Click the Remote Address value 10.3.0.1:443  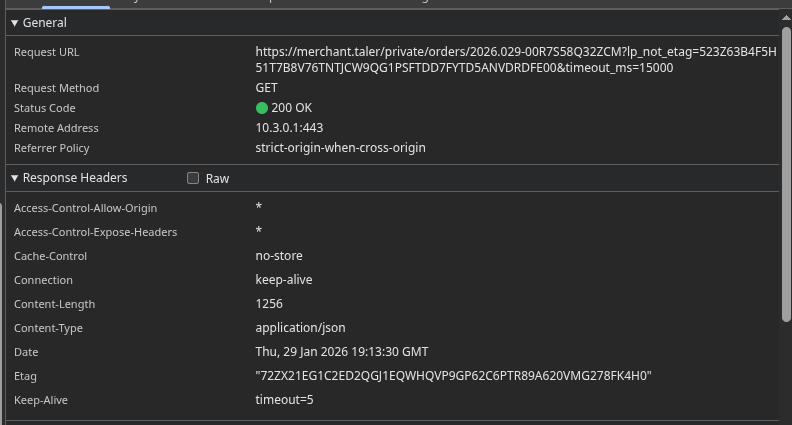[x=289, y=128]
